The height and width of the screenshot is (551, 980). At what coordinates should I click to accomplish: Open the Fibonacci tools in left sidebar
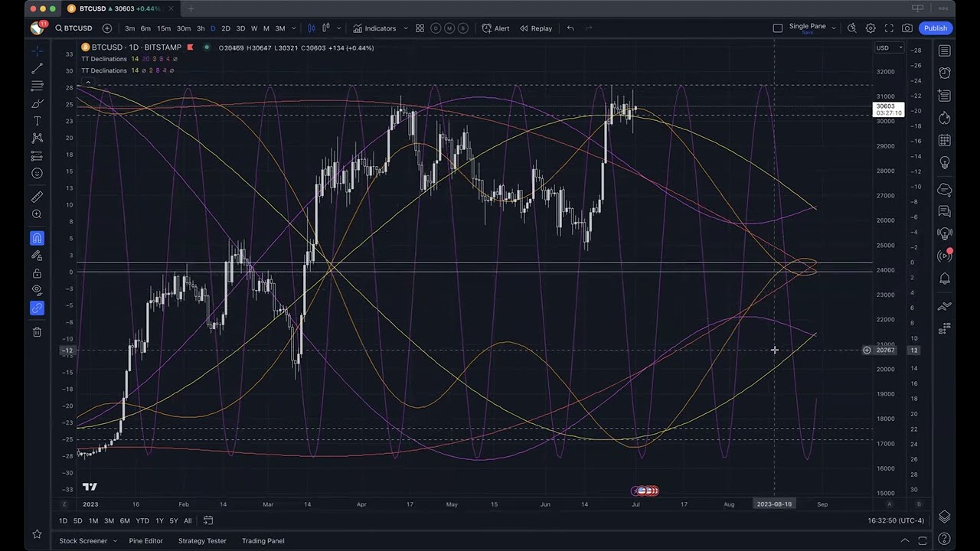click(37, 86)
